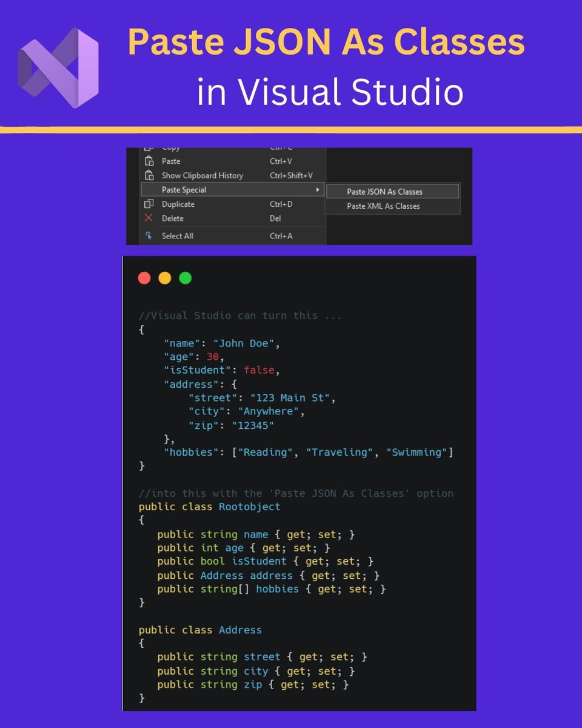The height and width of the screenshot is (728, 582).
Task: Click the Paste clipboard icon
Action: pos(149,161)
